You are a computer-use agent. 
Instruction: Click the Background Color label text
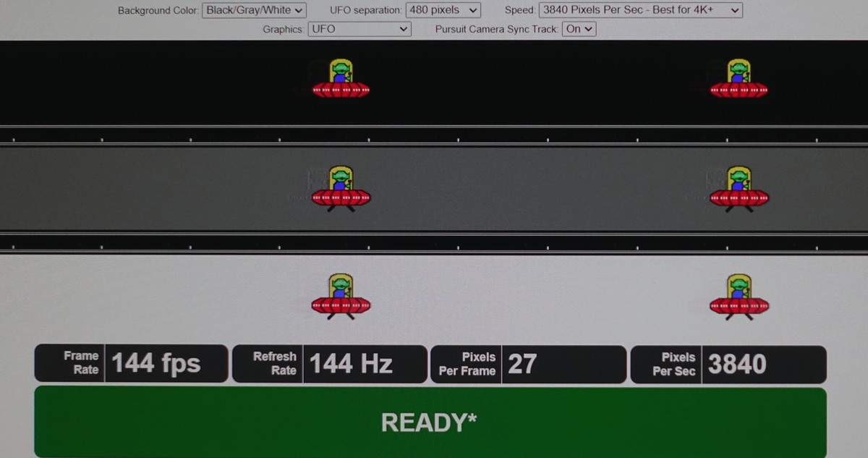tap(158, 11)
